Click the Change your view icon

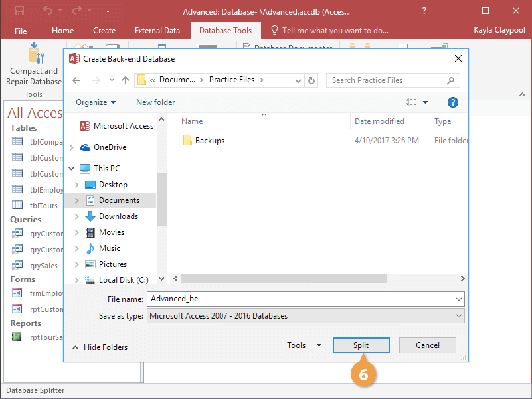pos(411,102)
